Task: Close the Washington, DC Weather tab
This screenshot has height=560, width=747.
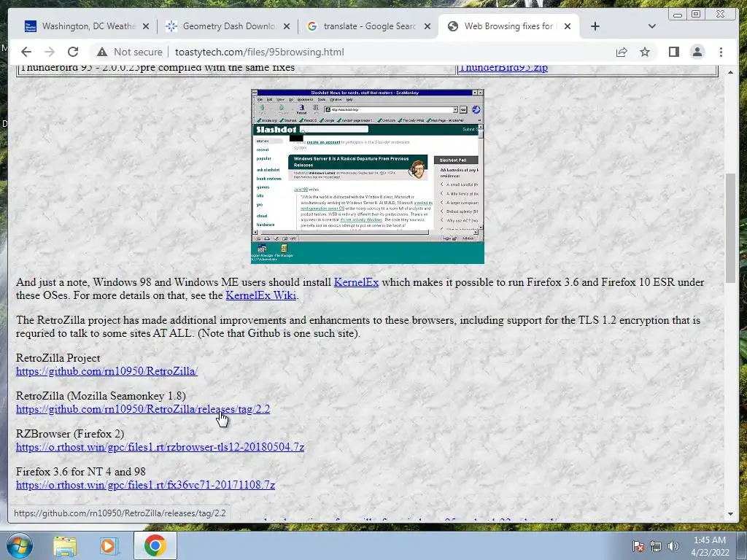Action: pos(146,26)
